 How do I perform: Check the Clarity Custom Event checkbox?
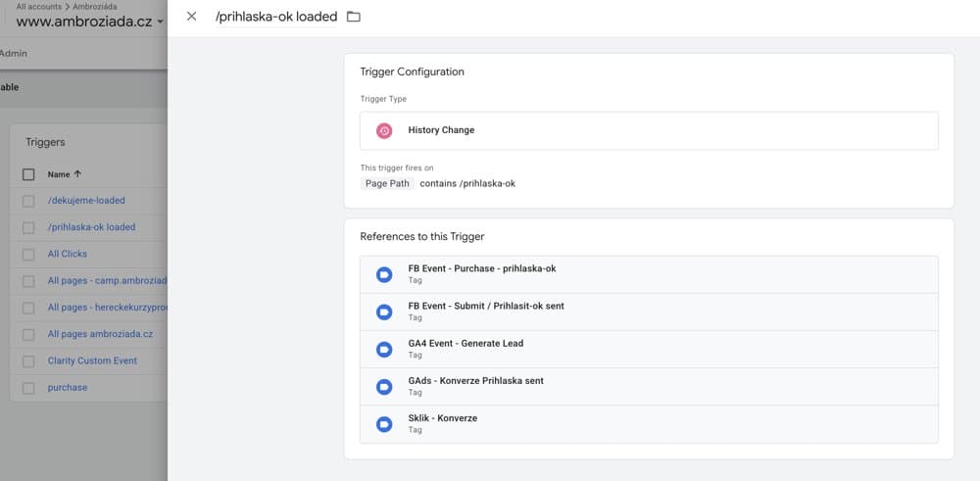pyautogui.click(x=28, y=361)
